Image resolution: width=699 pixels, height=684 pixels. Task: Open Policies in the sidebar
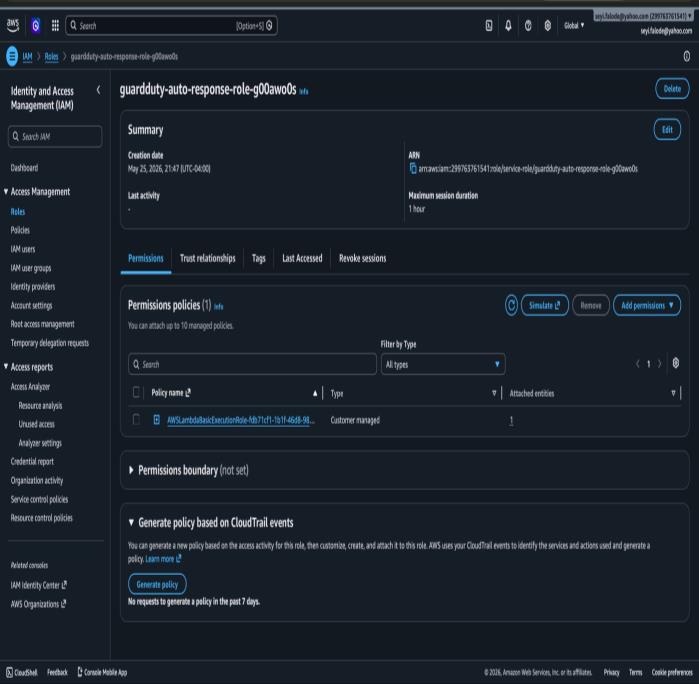point(20,230)
